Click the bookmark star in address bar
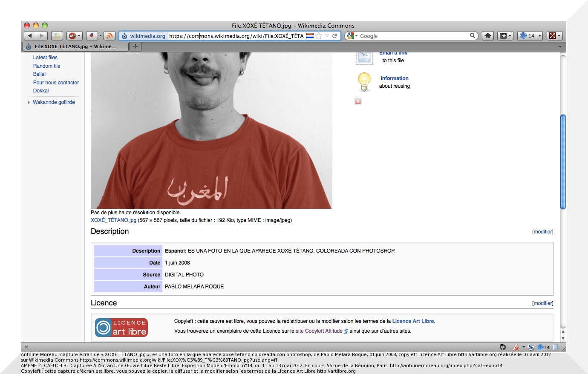Viewport: 588px width, 374px height. [319, 36]
